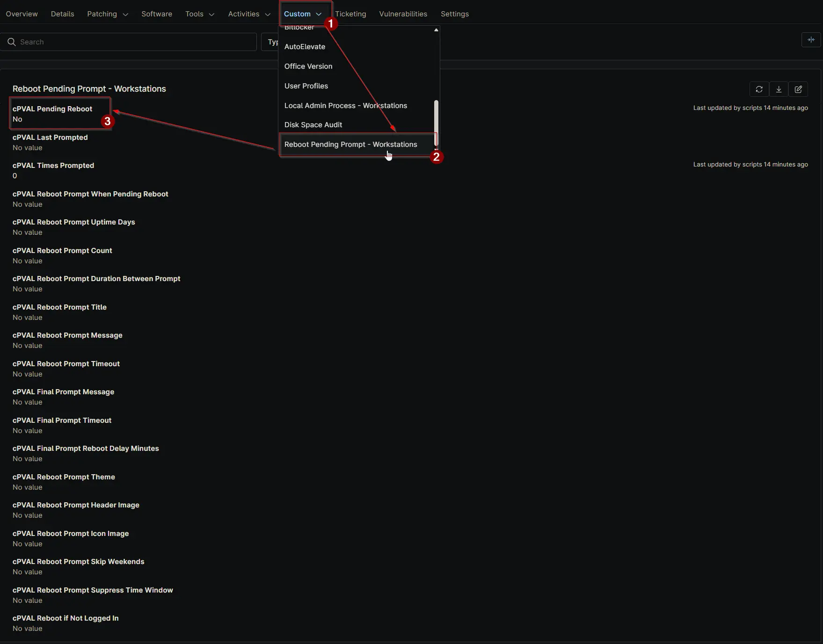The image size is (823, 644).
Task: Go to the Software tab
Action: click(x=157, y=14)
